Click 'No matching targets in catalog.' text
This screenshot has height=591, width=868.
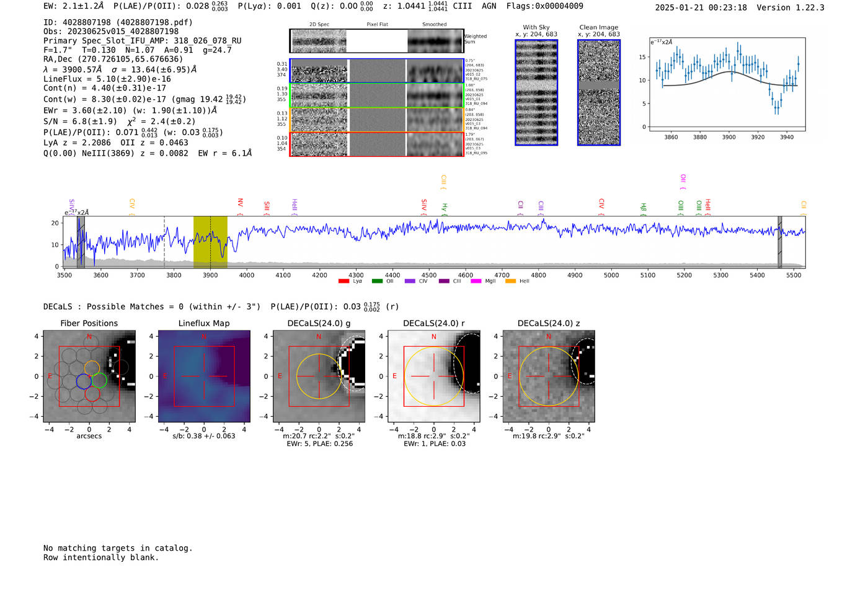click(x=118, y=548)
